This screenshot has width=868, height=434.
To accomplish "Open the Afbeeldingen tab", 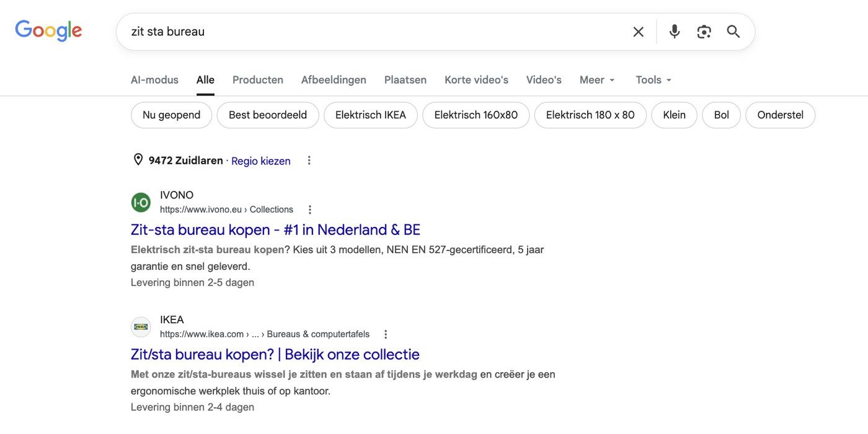I will coord(334,80).
